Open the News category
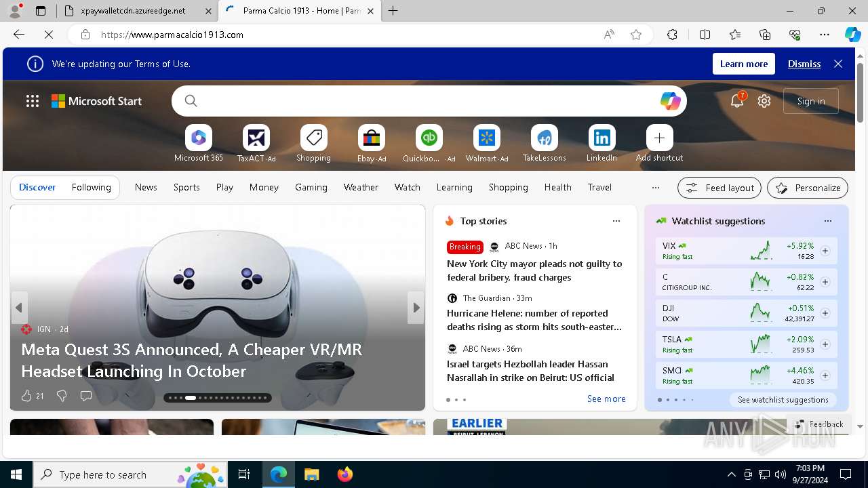868x488 pixels. [146, 188]
